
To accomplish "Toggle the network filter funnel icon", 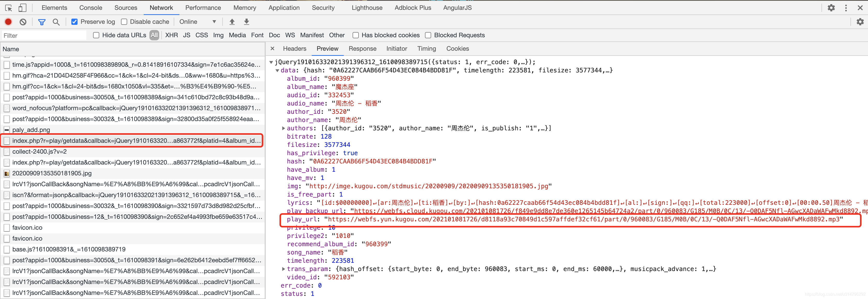I will [x=42, y=22].
